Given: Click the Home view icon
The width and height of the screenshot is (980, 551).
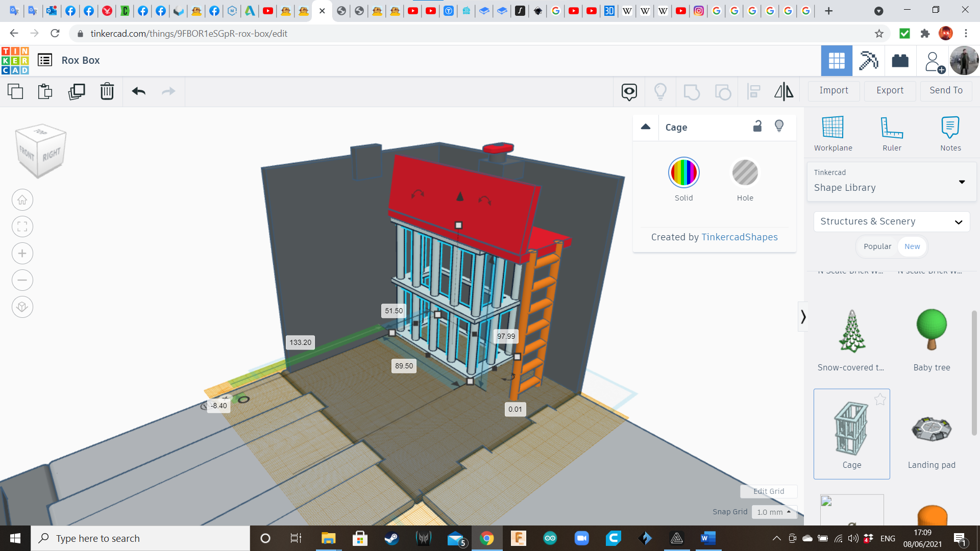Looking at the screenshot, I should pyautogui.click(x=22, y=200).
